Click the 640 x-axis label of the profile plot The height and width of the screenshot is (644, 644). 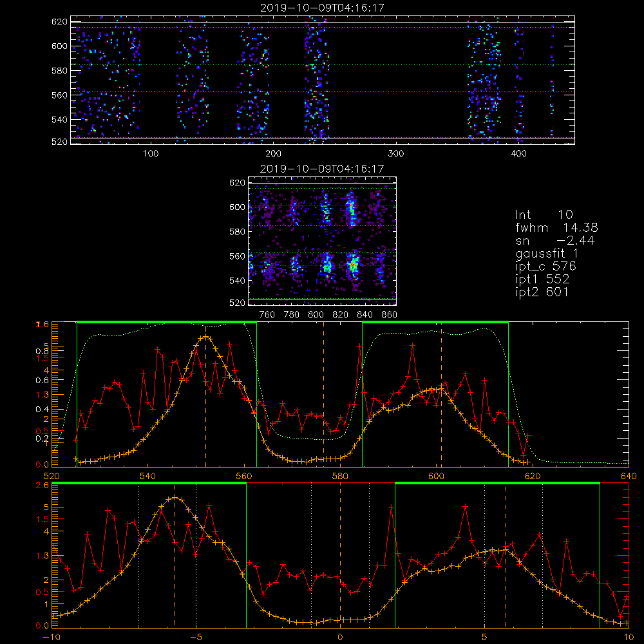click(x=629, y=476)
